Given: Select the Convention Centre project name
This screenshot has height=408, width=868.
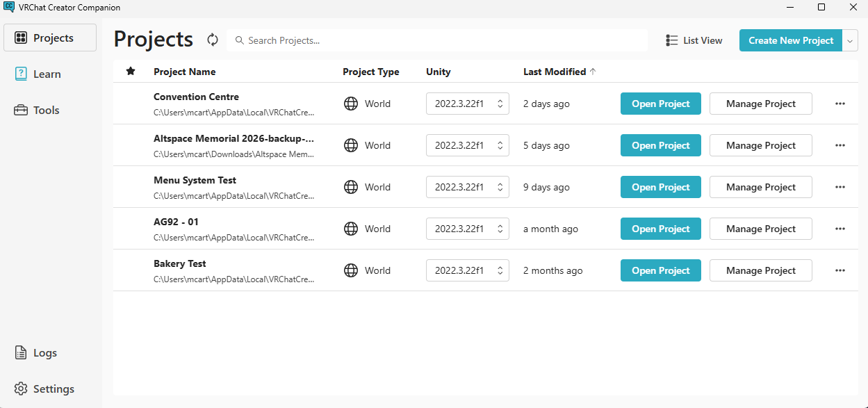Looking at the screenshot, I should (196, 97).
